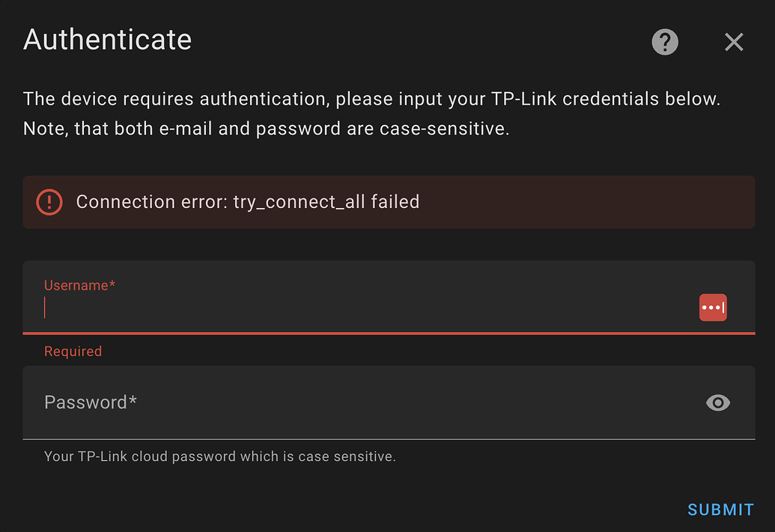Submit the TP-Link credentials
Image resolution: width=775 pixels, height=532 pixels.
[720, 510]
